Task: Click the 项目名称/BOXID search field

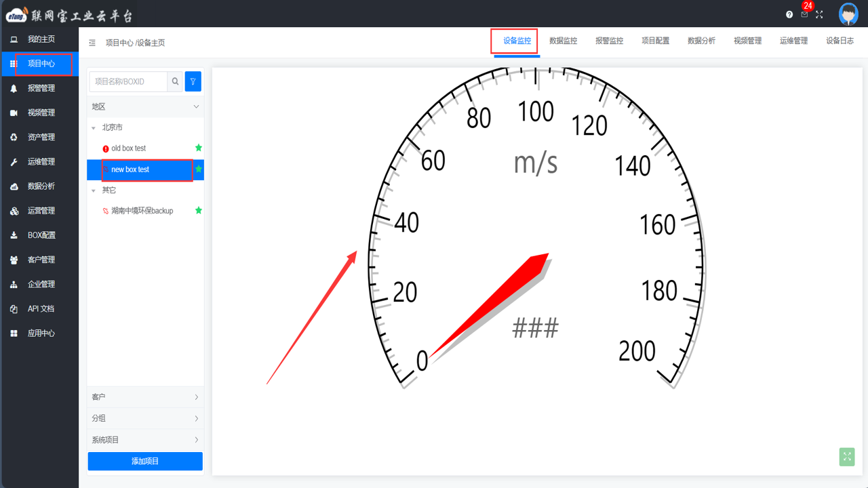Action: click(128, 81)
